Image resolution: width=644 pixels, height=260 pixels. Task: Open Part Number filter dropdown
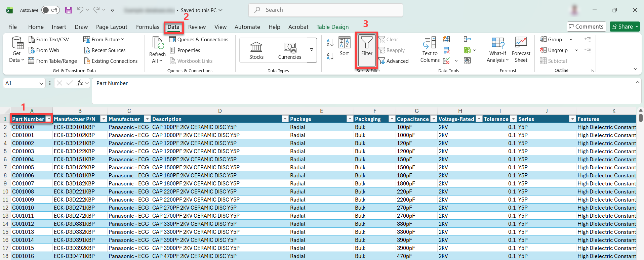(49, 119)
